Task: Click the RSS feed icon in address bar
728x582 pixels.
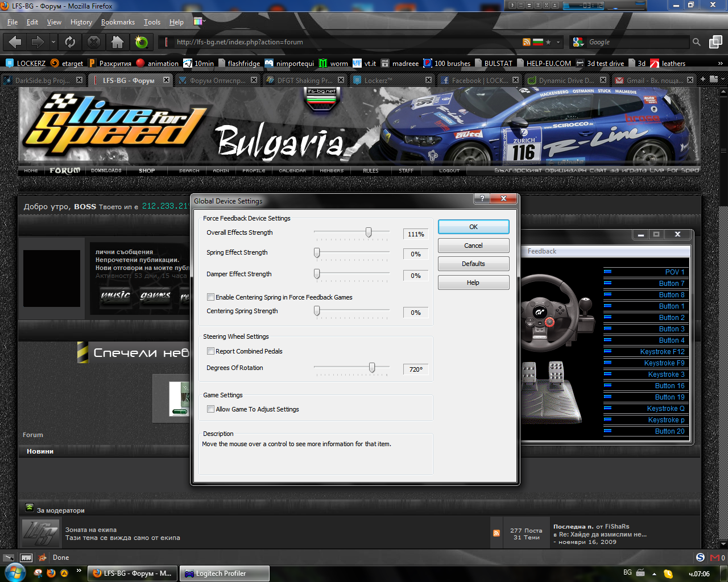Action: [527, 42]
